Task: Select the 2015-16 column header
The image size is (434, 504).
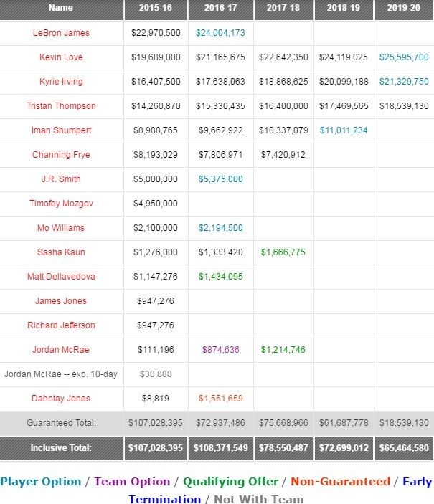Action: [156, 9]
